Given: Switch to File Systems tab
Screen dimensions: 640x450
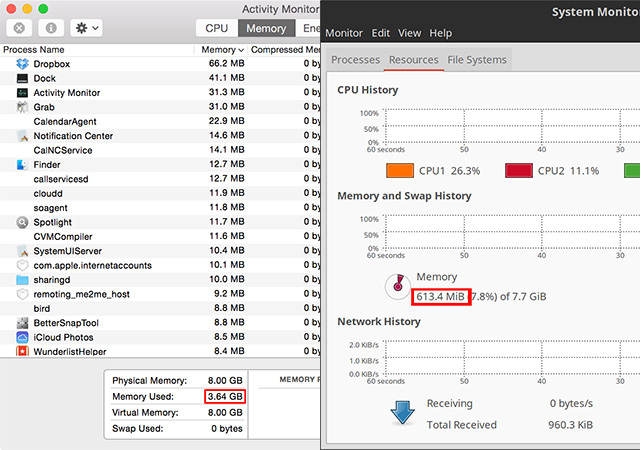Looking at the screenshot, I should [x=477, y=60].
